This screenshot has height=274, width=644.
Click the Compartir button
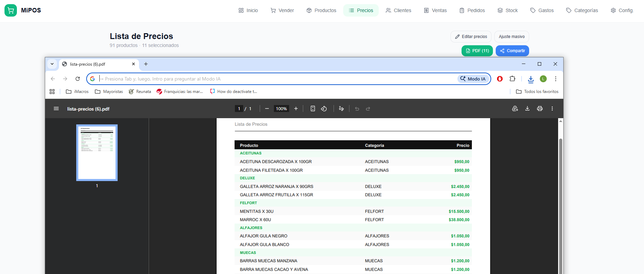[x=512, y=51]
